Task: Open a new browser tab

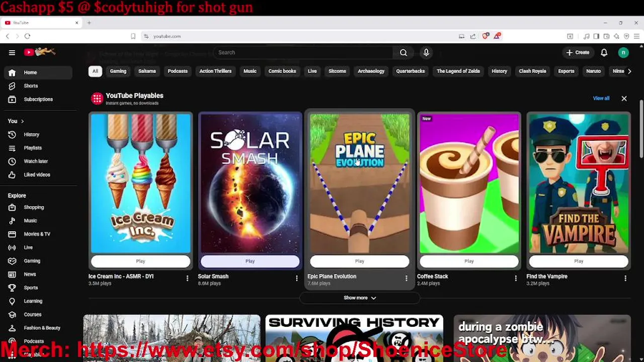Action: pos(89,23)
